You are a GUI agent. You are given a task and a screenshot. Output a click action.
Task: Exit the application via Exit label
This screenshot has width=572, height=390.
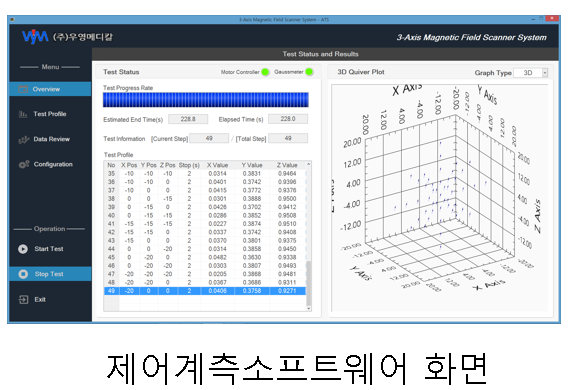40,300
